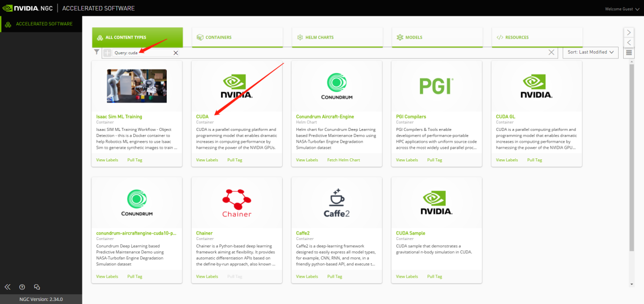Switch to the Helm Charts tab
The width and height of the screenshot is (644, 304).
point(337,38)
